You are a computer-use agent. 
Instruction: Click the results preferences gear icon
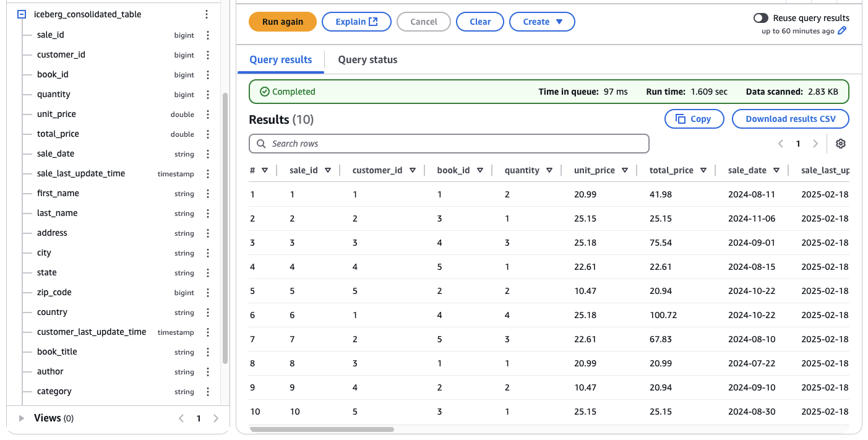coord(840,144)
